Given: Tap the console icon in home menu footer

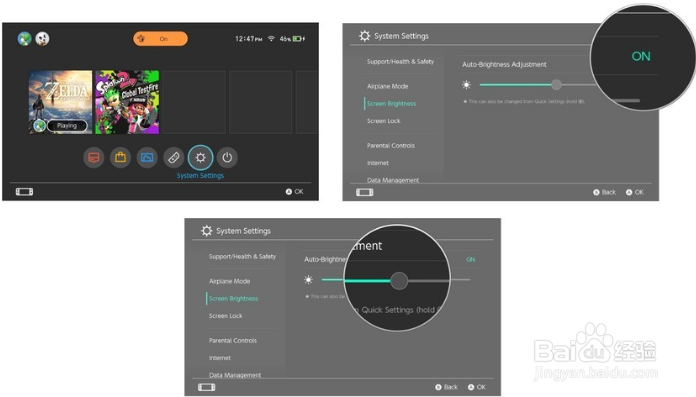Looking at the screenshot, I should click(x=24, y=191).
